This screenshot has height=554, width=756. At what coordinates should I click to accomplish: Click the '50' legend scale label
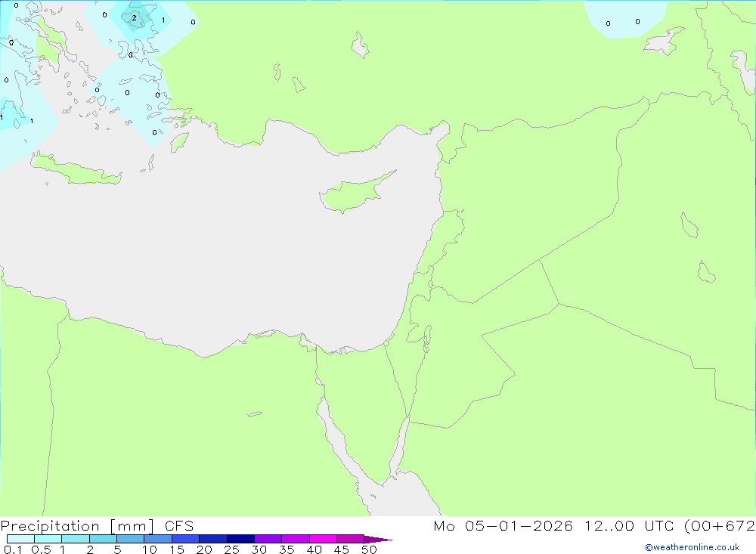(369, 549)
